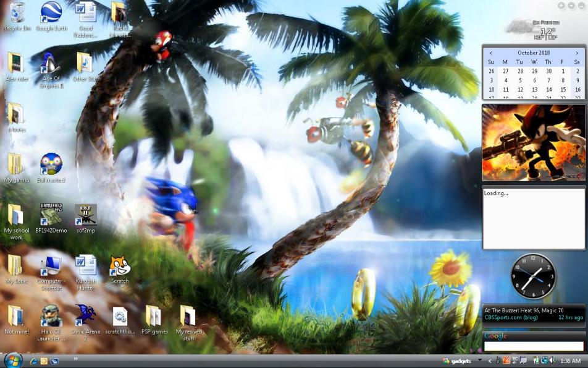Open At The Buzzer: Heat 96, Magic 70 headline
The image size is (588, 368).
(x=524, y=310)
